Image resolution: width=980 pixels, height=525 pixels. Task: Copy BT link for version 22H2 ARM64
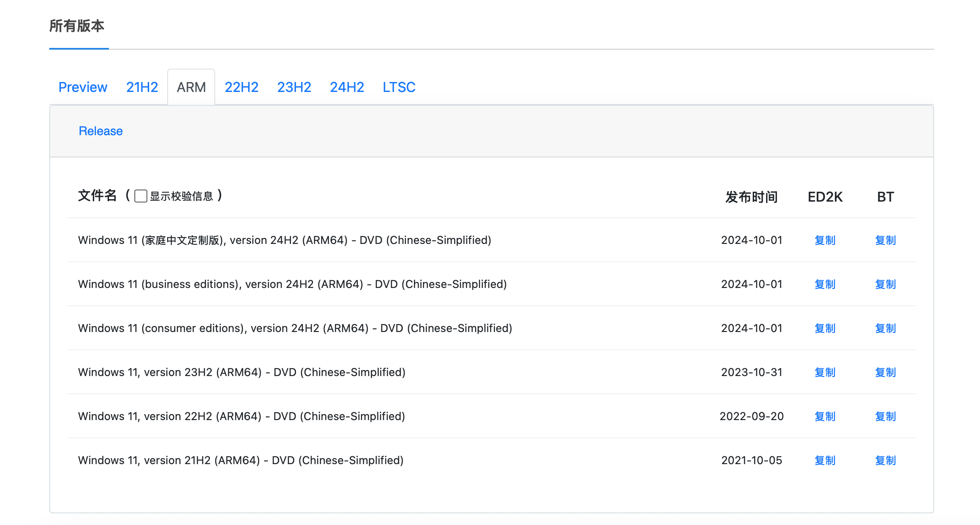(885, 416)
